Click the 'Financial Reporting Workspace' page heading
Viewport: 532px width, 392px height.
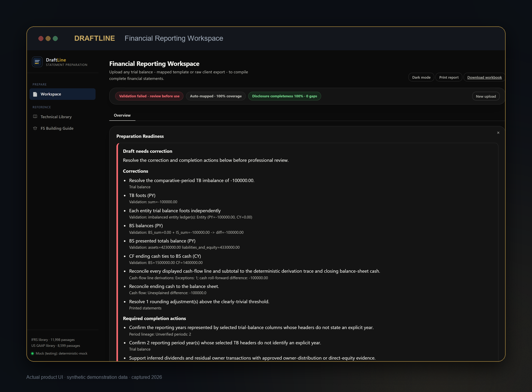(x=154, y=63)
